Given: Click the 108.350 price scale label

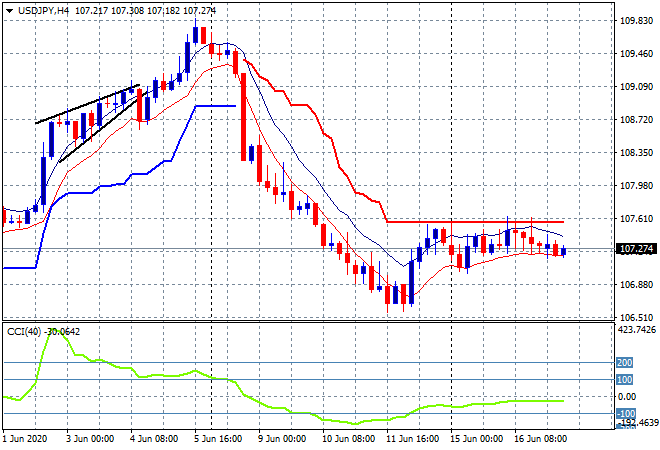Looking at the screenshot, I should pos(636,152).
